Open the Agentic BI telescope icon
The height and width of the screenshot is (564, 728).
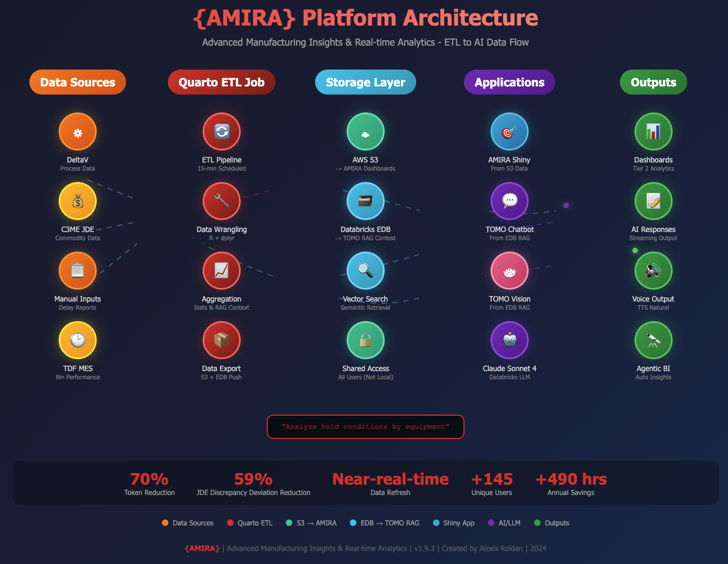[654, 340]
